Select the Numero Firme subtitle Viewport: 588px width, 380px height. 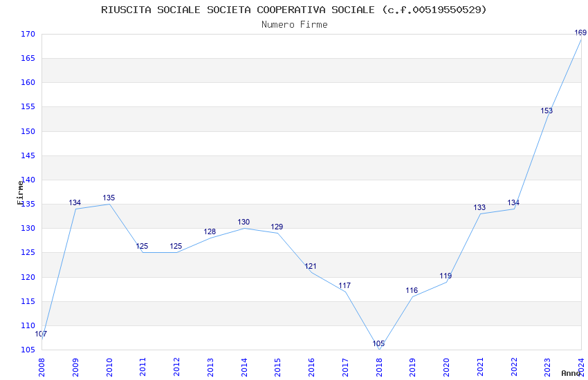tap(295, 24)
